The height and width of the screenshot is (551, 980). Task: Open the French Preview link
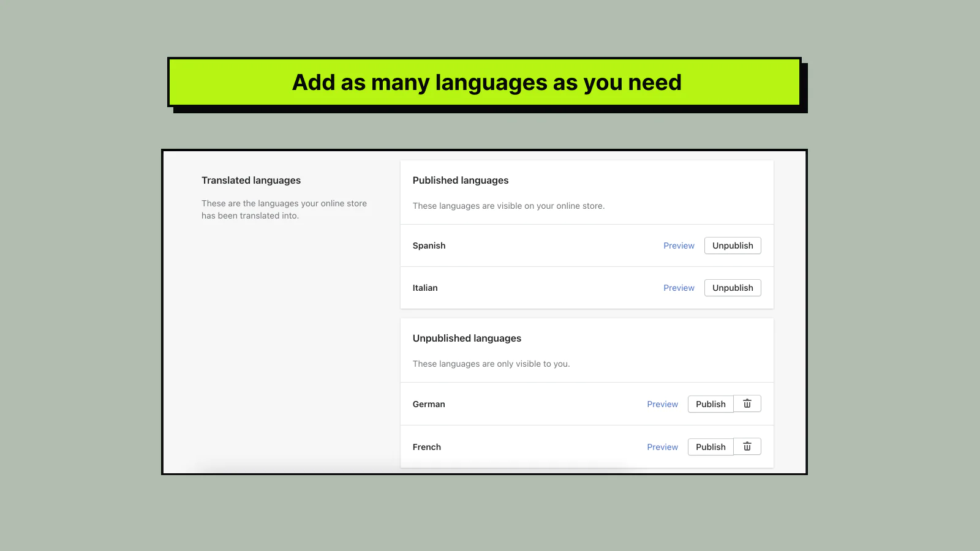(662, 447)
